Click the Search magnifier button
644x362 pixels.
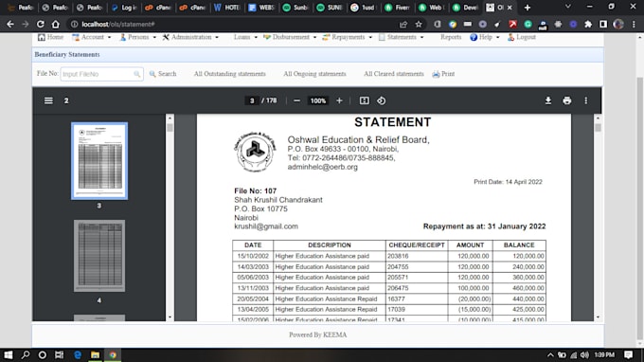click(x=163, y=74)
